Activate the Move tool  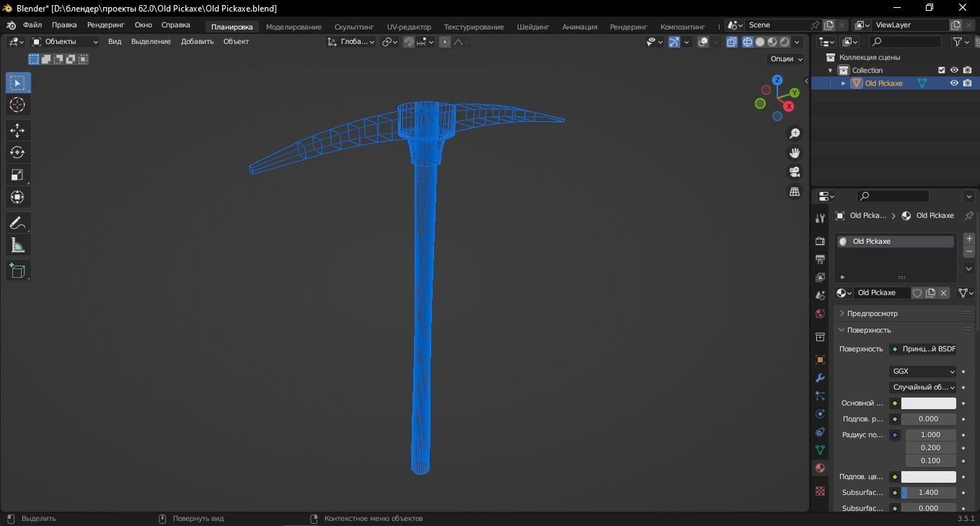click(x=17, y=131)
